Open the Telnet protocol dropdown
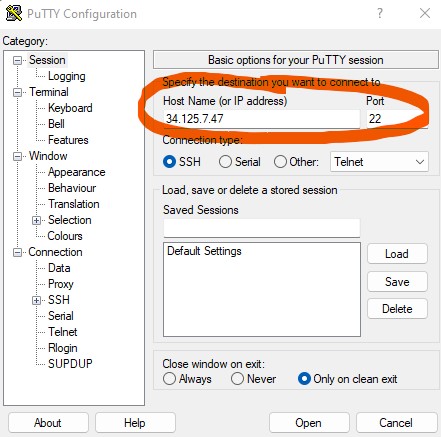This screenshot has width=441, height=437. [379, 162]
